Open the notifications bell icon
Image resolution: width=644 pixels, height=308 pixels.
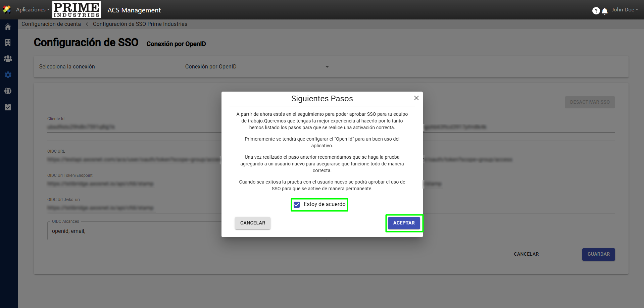[x=605, y=11]
